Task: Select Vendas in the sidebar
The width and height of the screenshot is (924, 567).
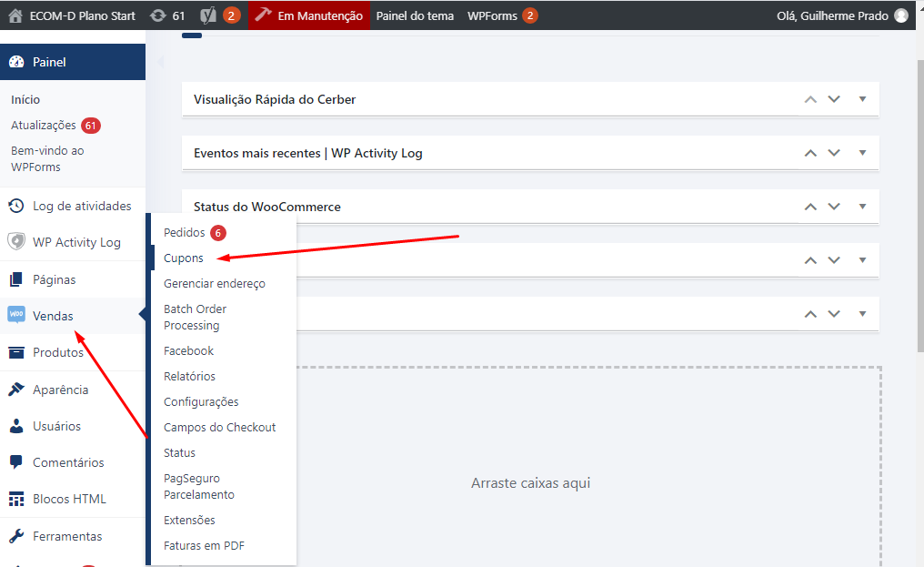Action: tap(53, 316)
